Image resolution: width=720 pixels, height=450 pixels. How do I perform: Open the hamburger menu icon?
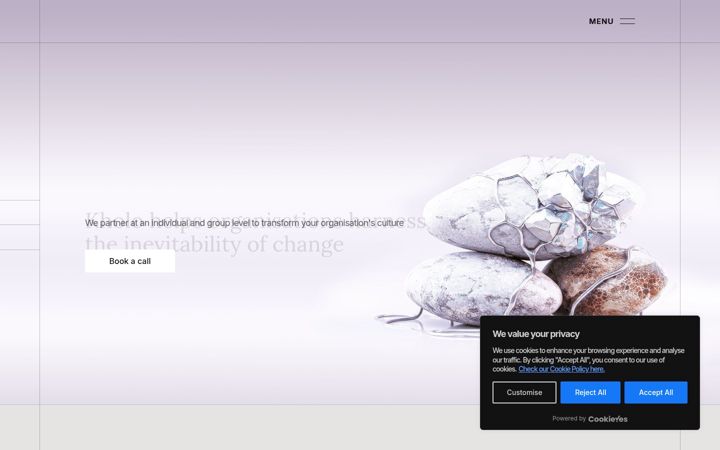[627, 21]
